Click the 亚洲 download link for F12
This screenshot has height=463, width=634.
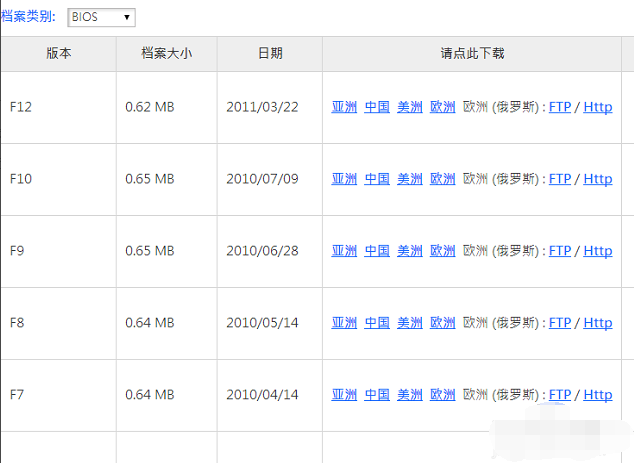coord(344,107)
